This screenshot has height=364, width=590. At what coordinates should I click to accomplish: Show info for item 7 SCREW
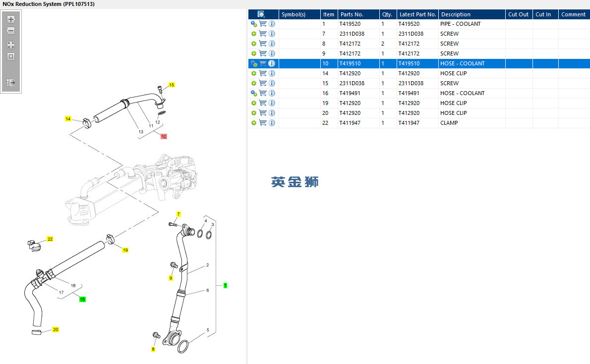tap(272, 34)
